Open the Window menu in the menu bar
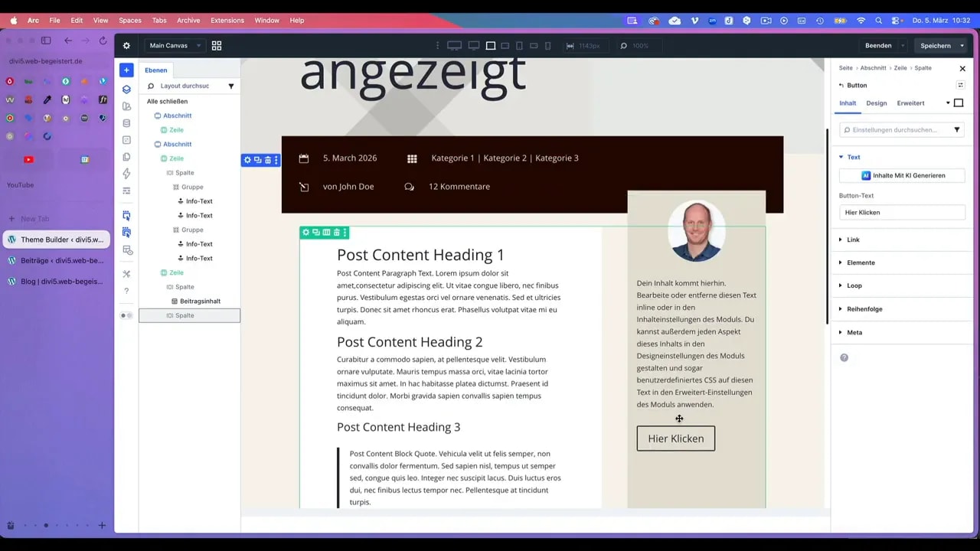 tap(266, 21)
